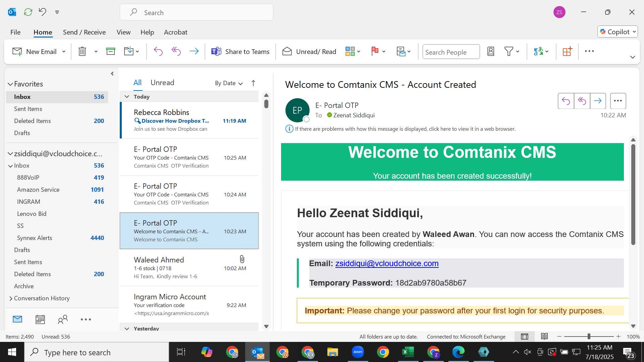Open the File menu
The width and height of the screenshot is (644, 362).
[x=15, y=32]
